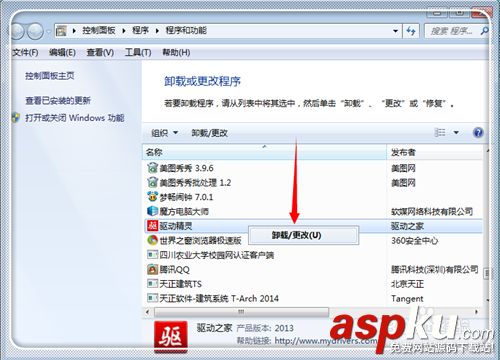The height and width of the screenshot is (360, 500).
Task: Click publisher 360安全中心 cell
Action: pos(414,240)
